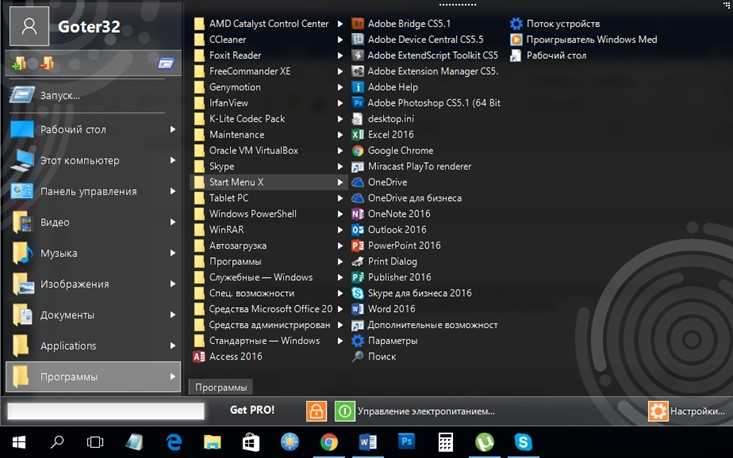
Task: Open Документы menu item
Action: [93, 315]
